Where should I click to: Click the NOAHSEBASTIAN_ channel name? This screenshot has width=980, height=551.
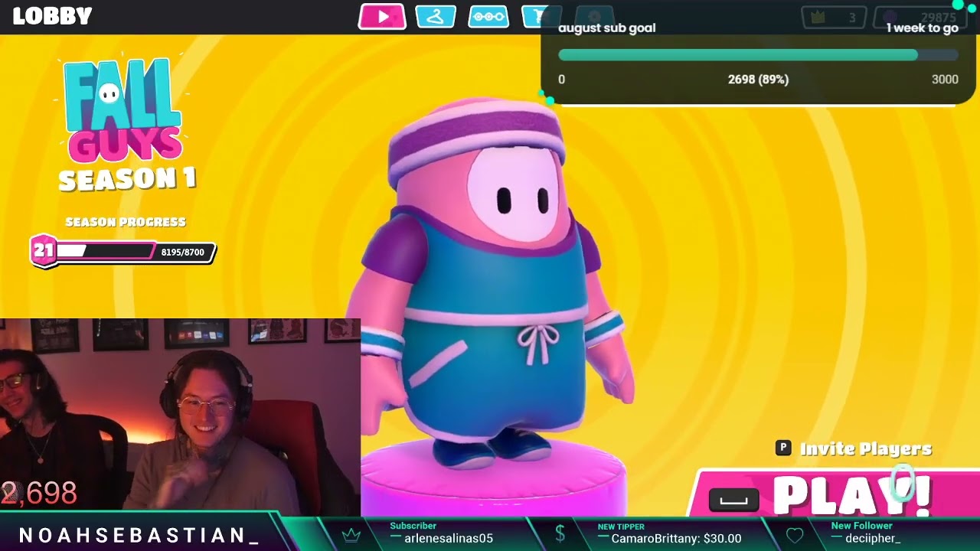pyautogui.click(x=139, y=536)
